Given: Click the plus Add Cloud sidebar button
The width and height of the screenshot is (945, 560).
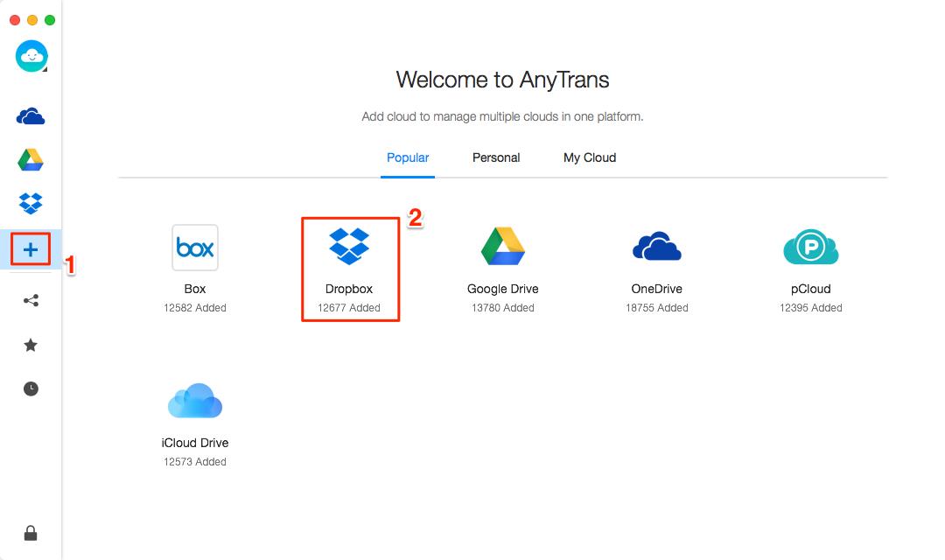Looking at the screenshot, I should coord(31,249).
